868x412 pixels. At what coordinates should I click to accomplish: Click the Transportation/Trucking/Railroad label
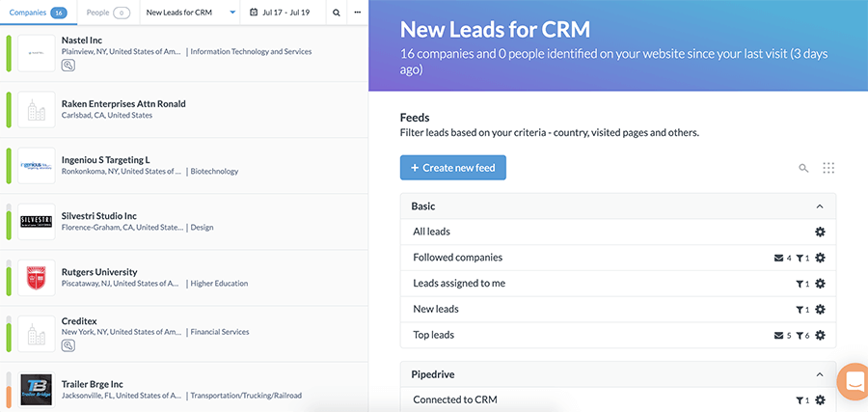(x=246, y=396)
